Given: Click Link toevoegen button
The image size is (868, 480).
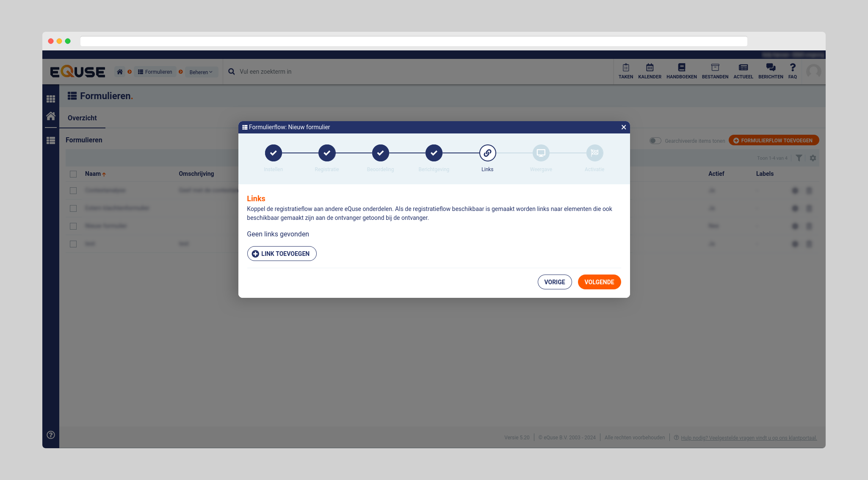Looking at the screenshot, I should point(282,254).
